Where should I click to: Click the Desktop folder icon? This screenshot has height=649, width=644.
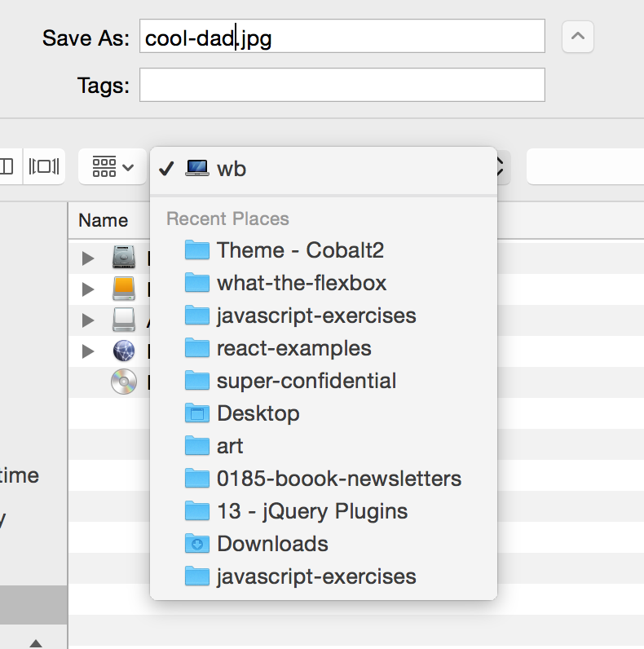[197, 413]
